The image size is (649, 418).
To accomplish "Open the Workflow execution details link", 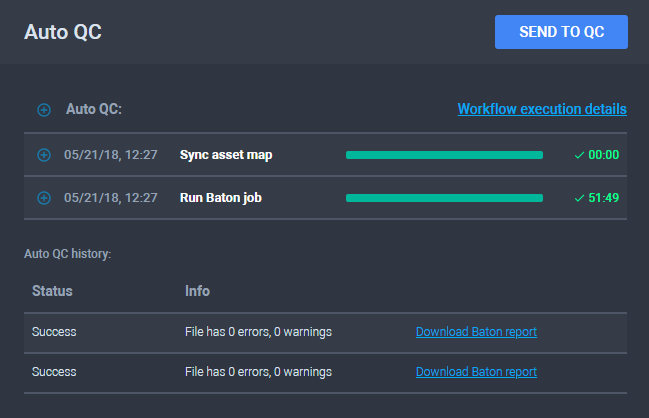I will pyautogui.click(x=542, y=109).
